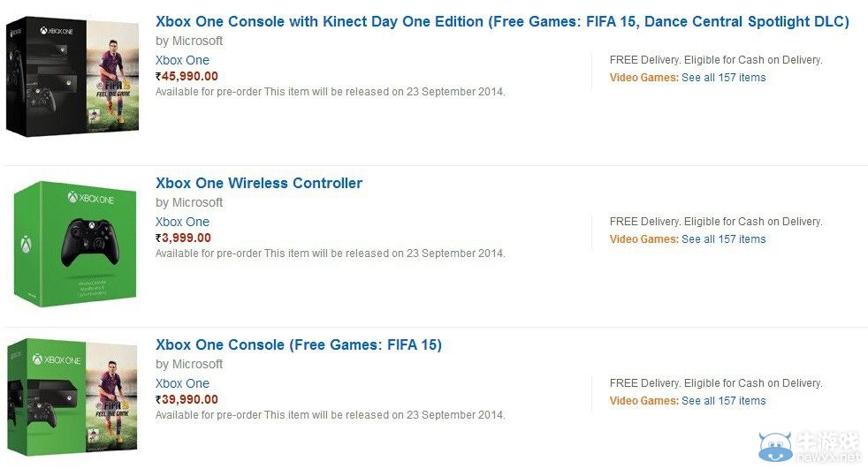Click the blue cow watermark logo icon

(x=775, y=447)
